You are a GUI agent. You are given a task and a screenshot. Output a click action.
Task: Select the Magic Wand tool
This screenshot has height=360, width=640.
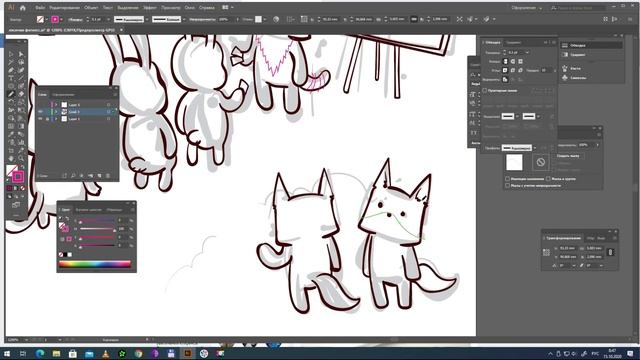[x=11, y=62]
